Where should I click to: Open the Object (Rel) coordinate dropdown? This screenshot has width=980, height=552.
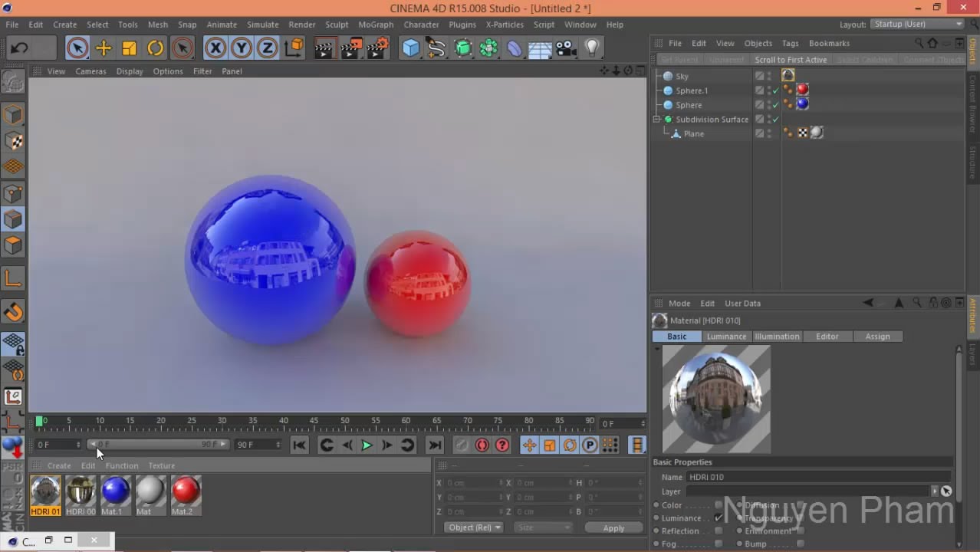pos(474,527)
